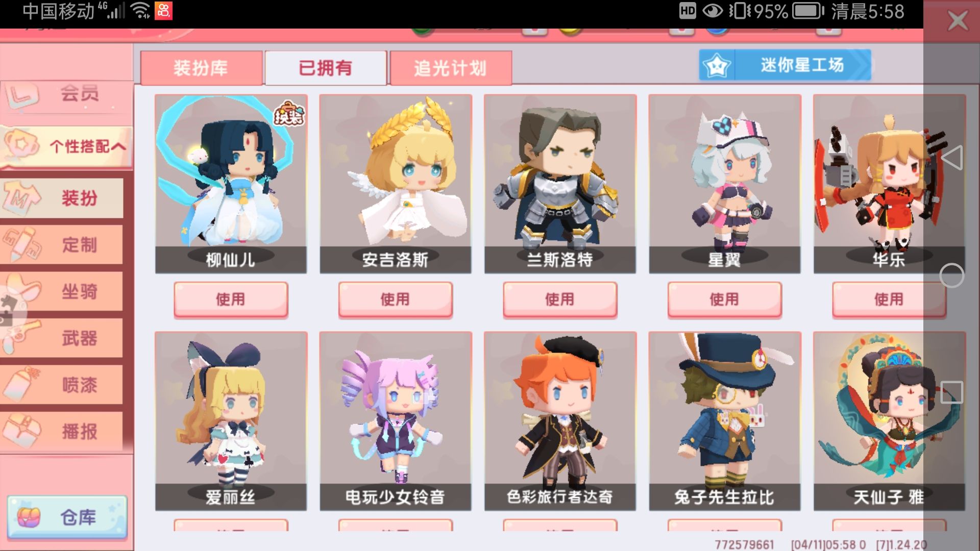
Task: Open the 喷漆 spray paint category
Action: click(62, 385)
